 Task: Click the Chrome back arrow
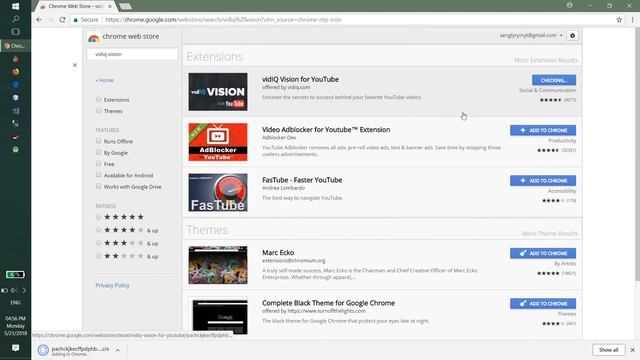[39, 20]
